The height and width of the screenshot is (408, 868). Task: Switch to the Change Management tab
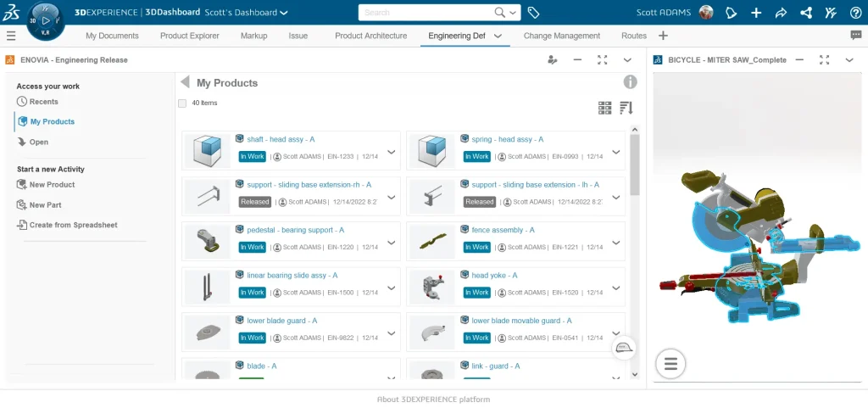pyautogui.click(x=561, y=36)
